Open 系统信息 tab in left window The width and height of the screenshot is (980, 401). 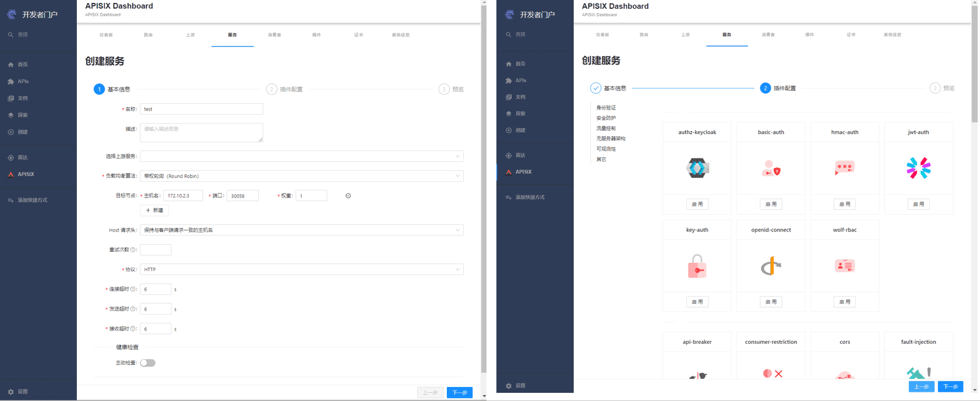401,35
